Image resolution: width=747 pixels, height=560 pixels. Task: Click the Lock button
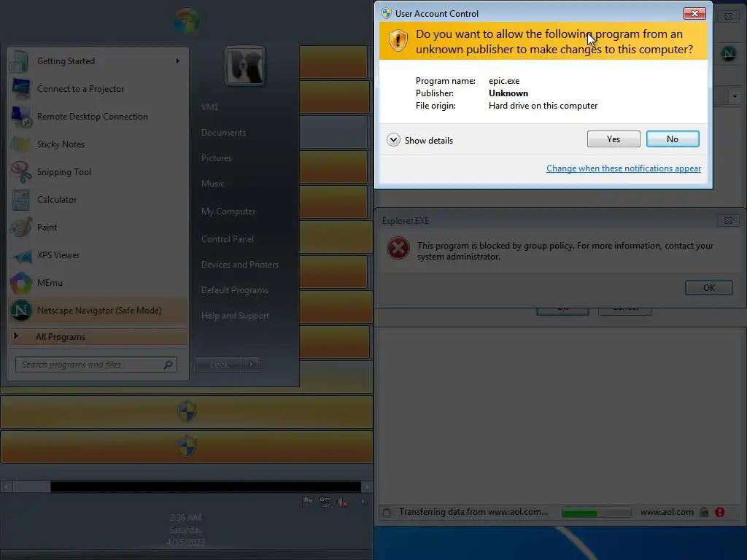(219, 365)
